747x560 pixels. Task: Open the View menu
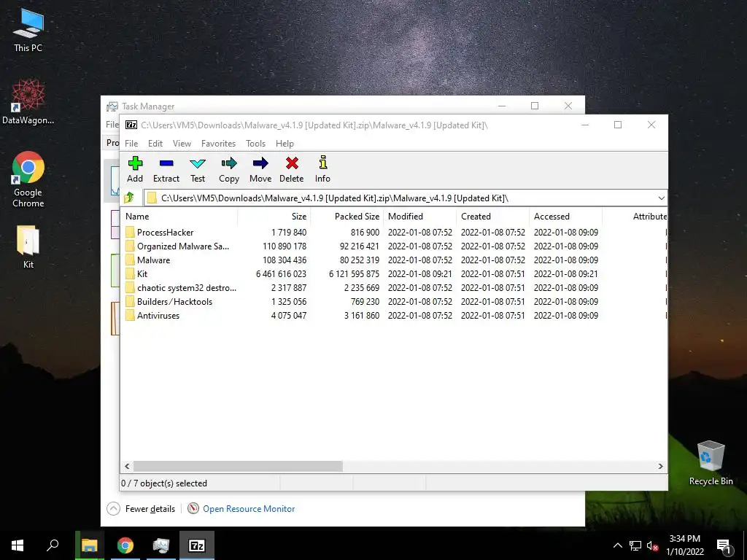point(182,144)
